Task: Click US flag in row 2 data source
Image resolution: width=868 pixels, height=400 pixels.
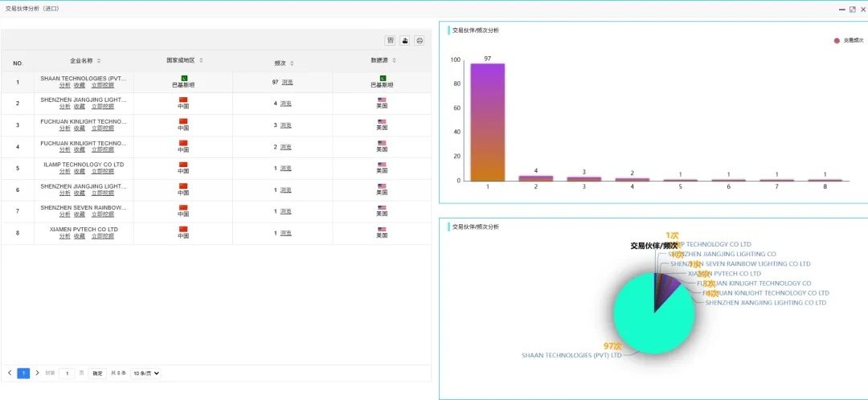Action: click(x=382, y=100)
